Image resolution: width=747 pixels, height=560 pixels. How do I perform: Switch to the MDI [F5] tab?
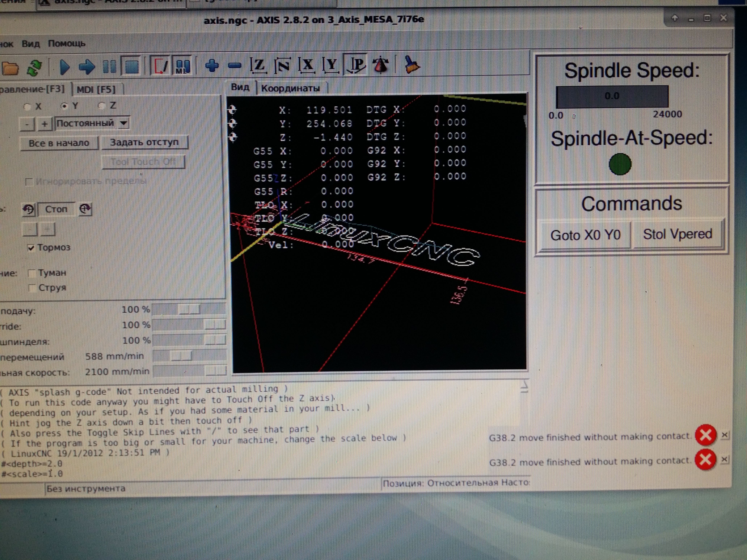[96, 90]
